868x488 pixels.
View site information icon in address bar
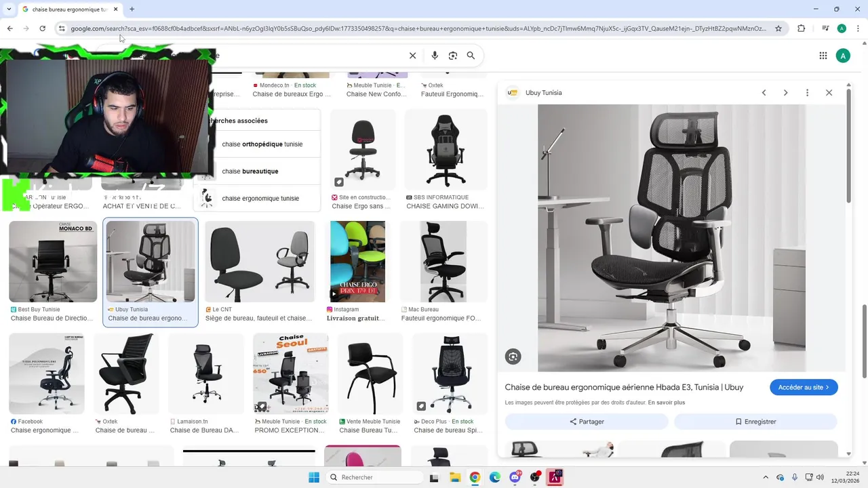coord(62,28)
